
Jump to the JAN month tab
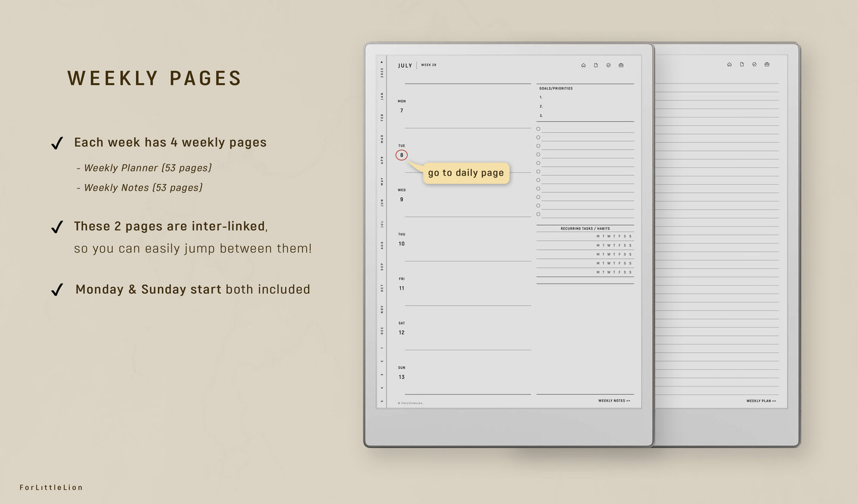(x=382, y=96)
